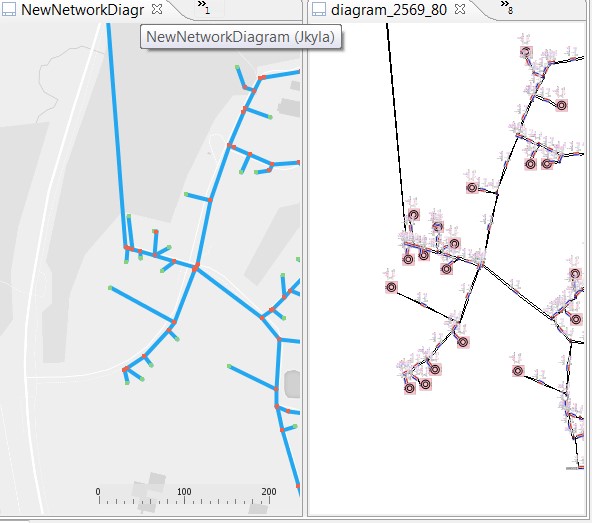
Task: Click the 200 mark on map scale bar
Action: pyautogui.click(x=269, y=492)
